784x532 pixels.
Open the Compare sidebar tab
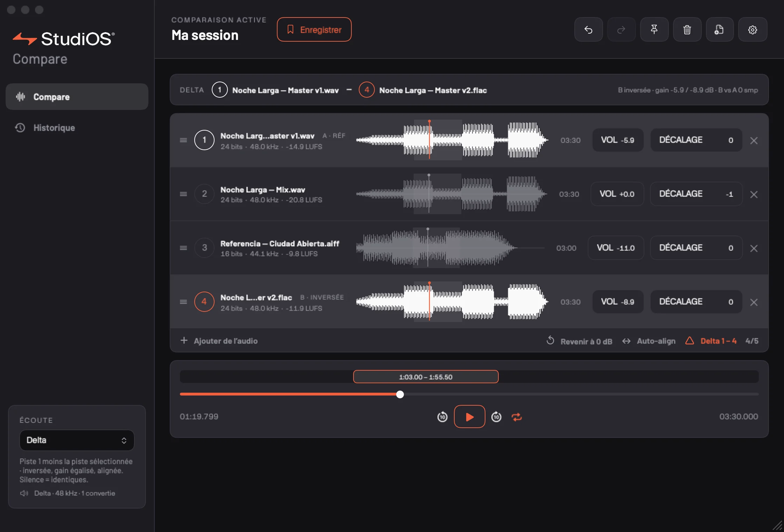(x=77, y=97)
